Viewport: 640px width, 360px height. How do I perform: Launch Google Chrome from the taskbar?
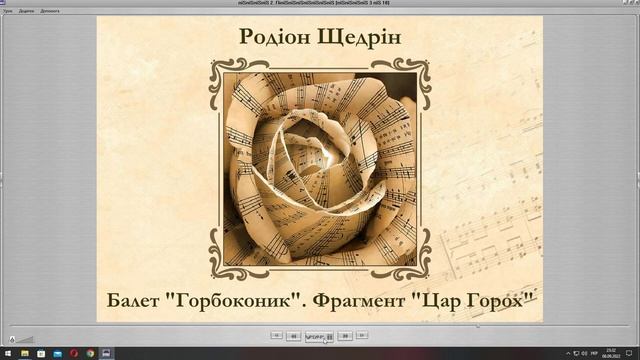click(90, 353)
